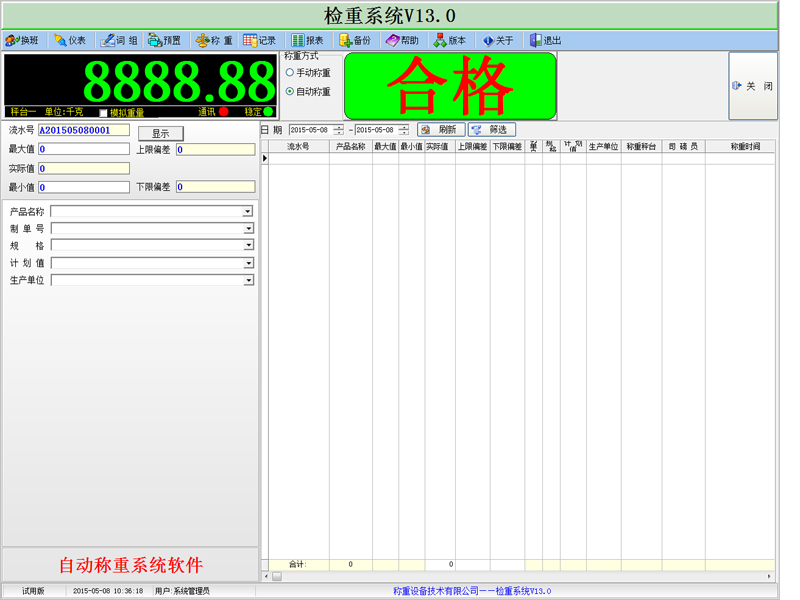Click the 产品名称 column header
The height and width of the screenshot is (600, 800).
tap(351, 146)
